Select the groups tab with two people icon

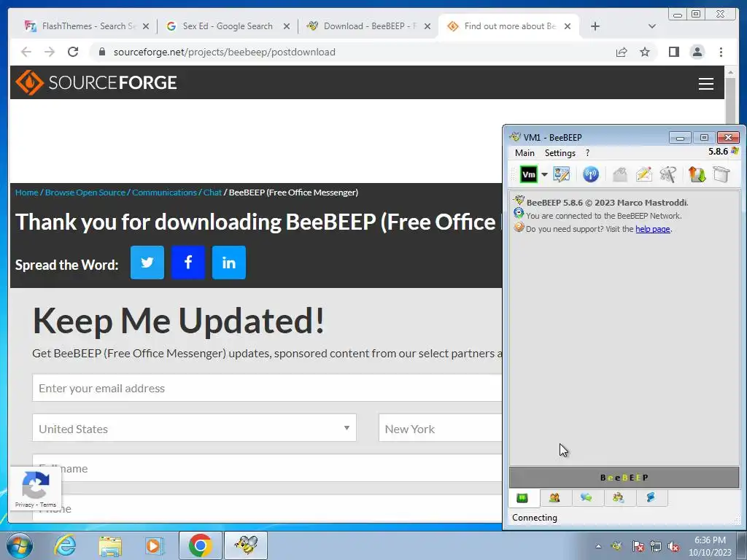[554, 498]
